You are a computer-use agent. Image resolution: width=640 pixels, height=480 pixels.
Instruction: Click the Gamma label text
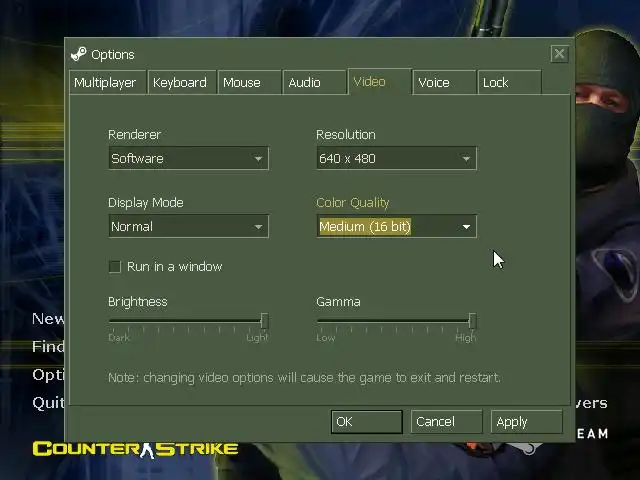click(x=338, y=302)
